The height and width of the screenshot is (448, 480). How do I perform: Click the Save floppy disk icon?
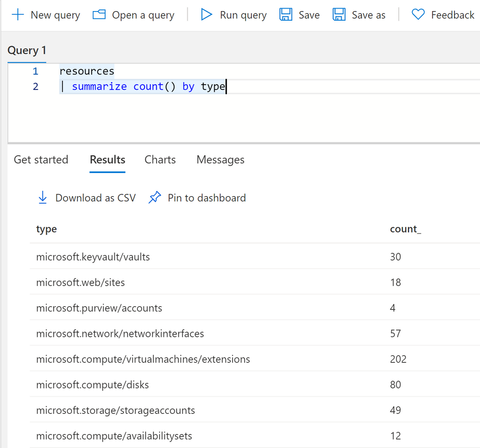pos(286,15)
